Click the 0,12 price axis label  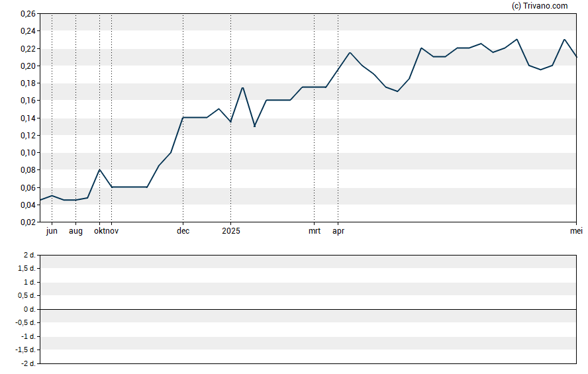click(28, 135)
